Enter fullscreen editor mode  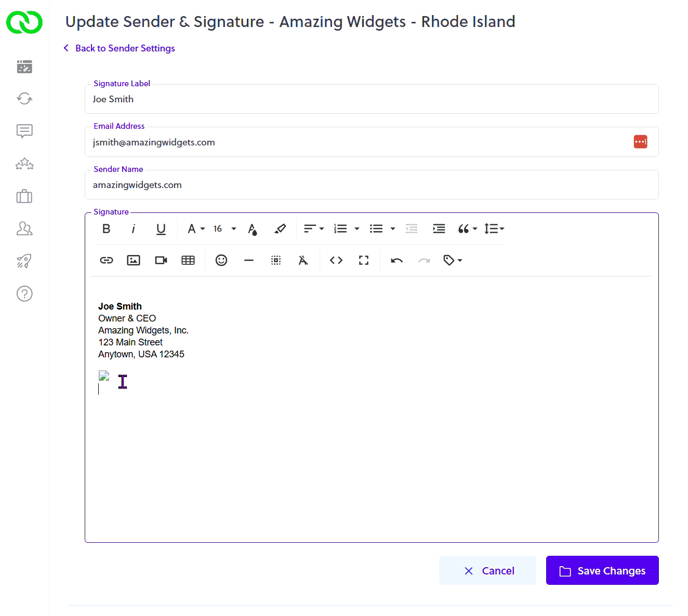click(x=364, y=260)
